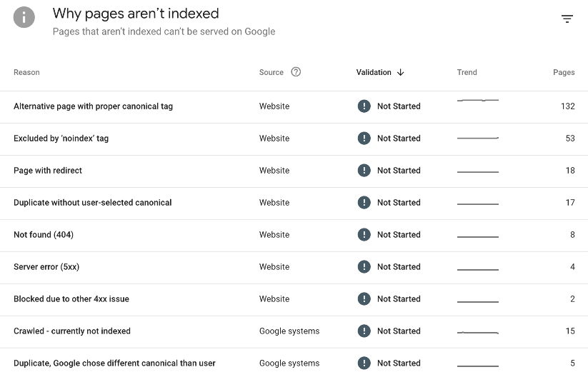
Task: Click warning icon for Not found (404) row
Action: click(364, 235)
